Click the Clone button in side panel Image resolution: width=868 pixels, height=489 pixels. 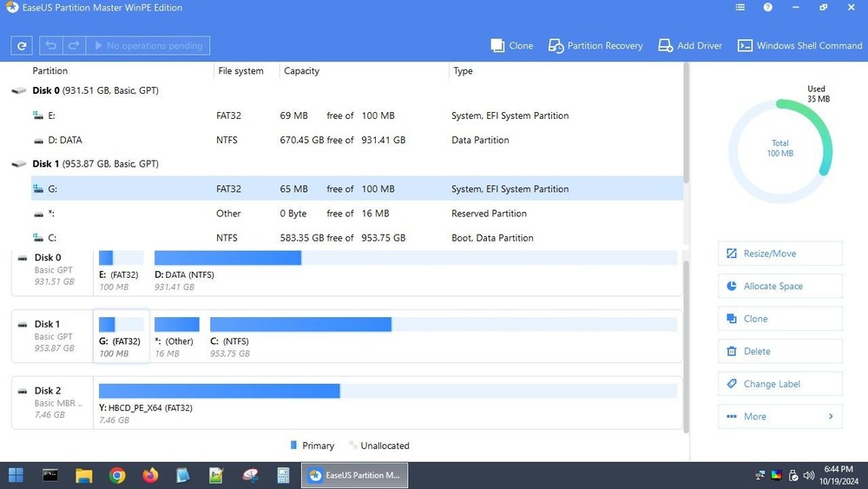(x=780, y=319)
